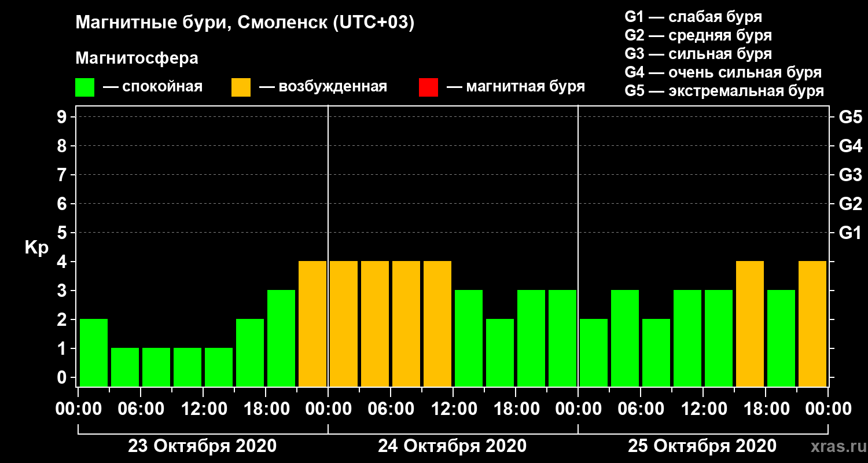Click the '06:00' label above 23 Октября
The width and height of the screenshot is (868, 463).
141,409
